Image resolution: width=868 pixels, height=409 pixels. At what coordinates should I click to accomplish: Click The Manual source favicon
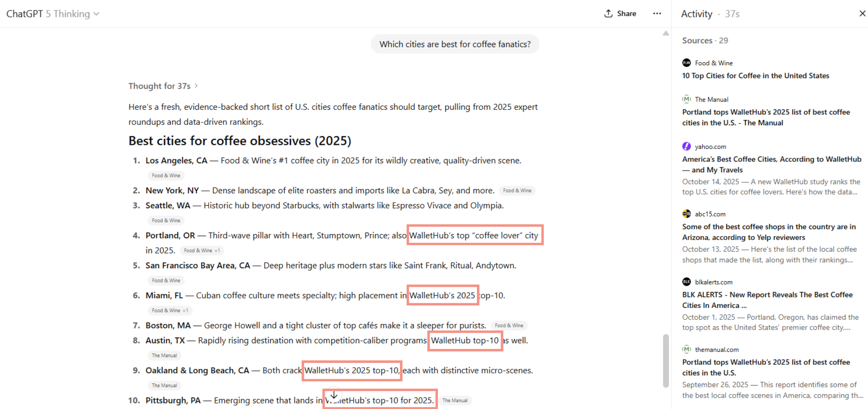(686, 99)
